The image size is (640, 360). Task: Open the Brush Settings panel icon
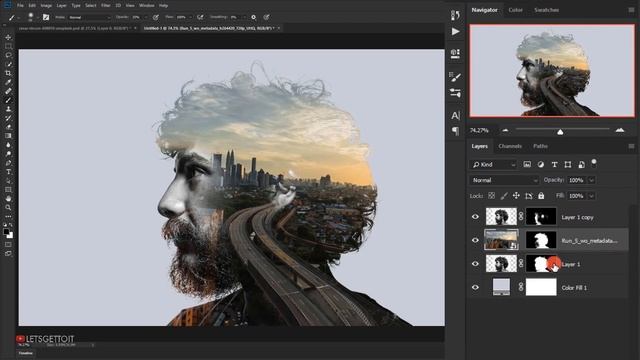tap(456, 76)
